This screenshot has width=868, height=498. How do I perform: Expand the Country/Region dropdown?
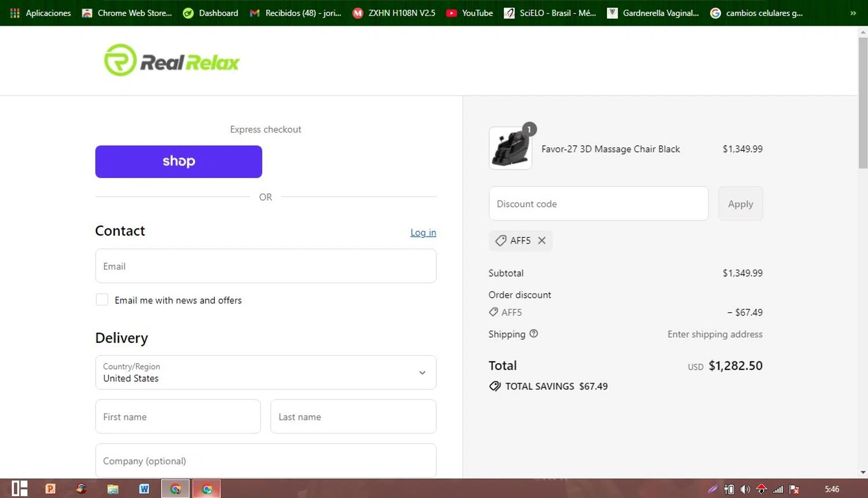pyautogui.click(x=266, y=372)
